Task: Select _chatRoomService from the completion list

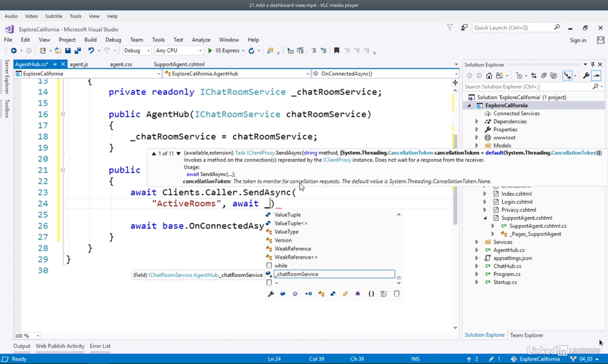Action: pos(297,274)
